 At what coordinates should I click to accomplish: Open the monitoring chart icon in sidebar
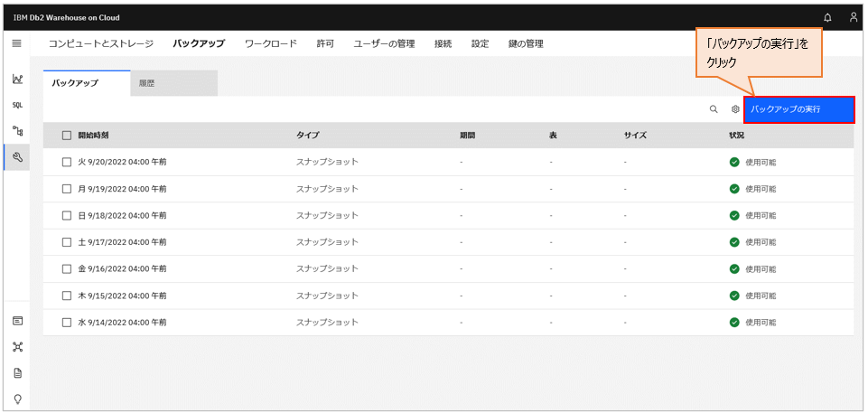[17, 80]
